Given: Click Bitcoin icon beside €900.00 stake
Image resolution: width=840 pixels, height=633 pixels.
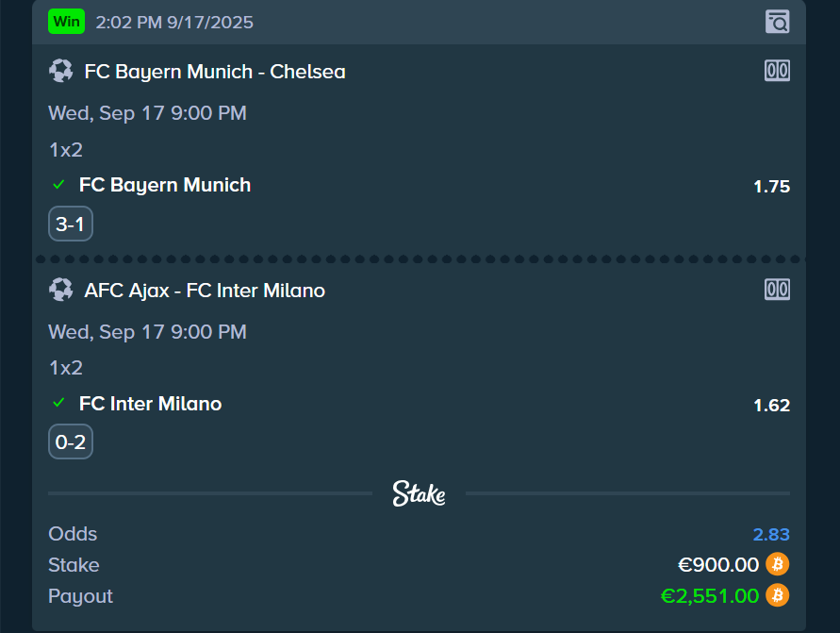Looking at the screenshot, I should coord(778,564).
